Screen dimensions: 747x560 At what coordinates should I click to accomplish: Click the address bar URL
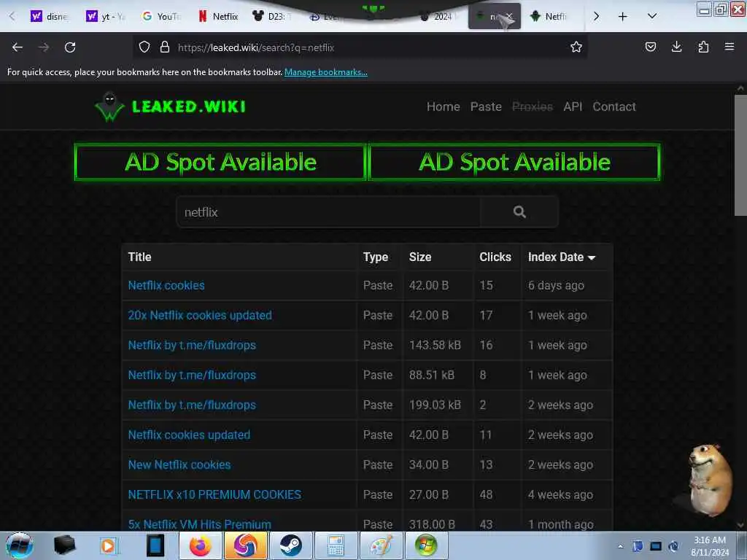click(256, 47)
